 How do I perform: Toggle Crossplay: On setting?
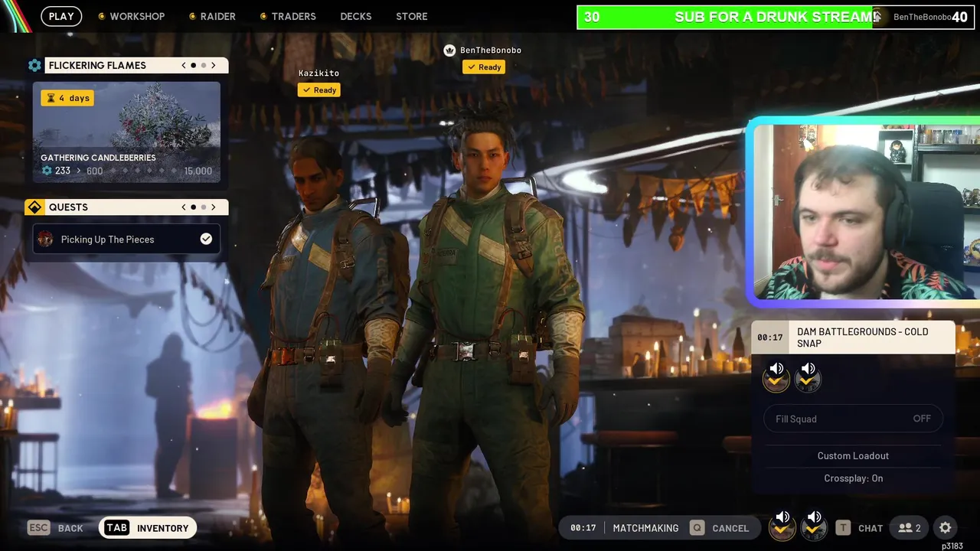[x=853, y=478]
